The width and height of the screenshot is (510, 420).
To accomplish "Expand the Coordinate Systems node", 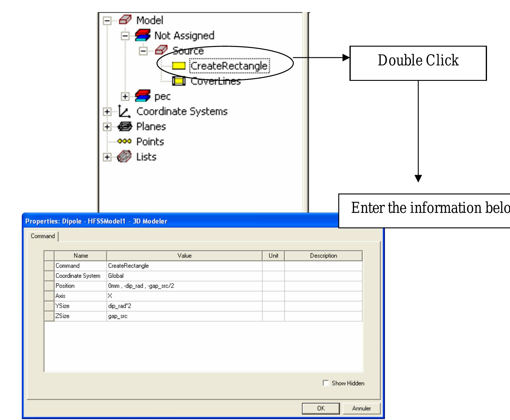I will coord(107,111).
